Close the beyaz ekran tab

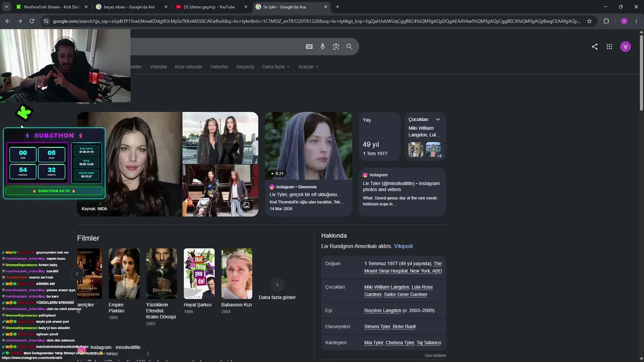click(x=166, y=7)
